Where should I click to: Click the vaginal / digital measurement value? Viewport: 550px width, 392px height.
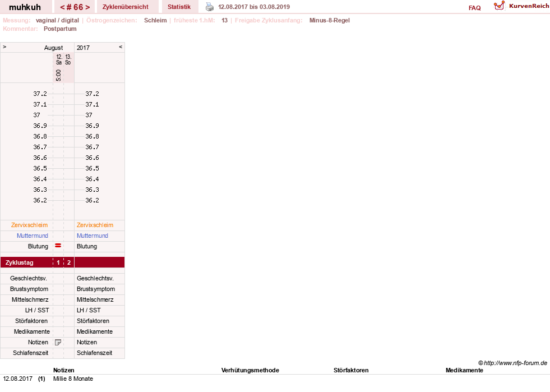pyautogui.click(x=57, y=20)
